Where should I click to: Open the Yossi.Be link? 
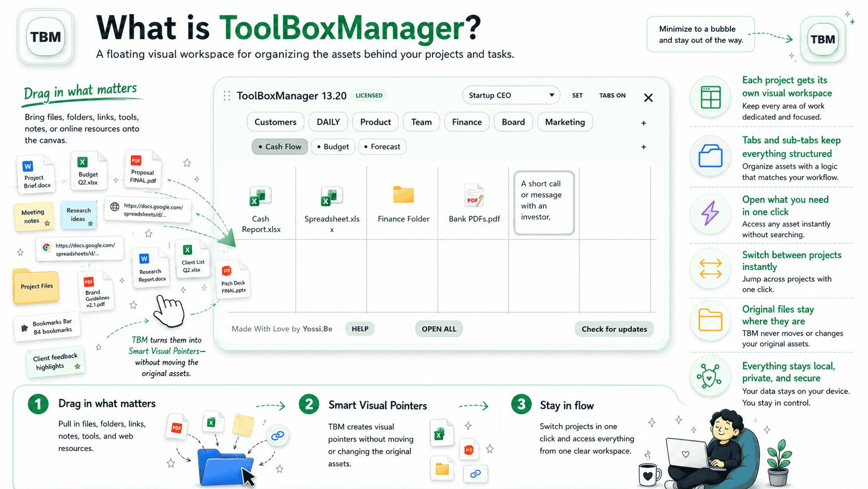[317, 329]
